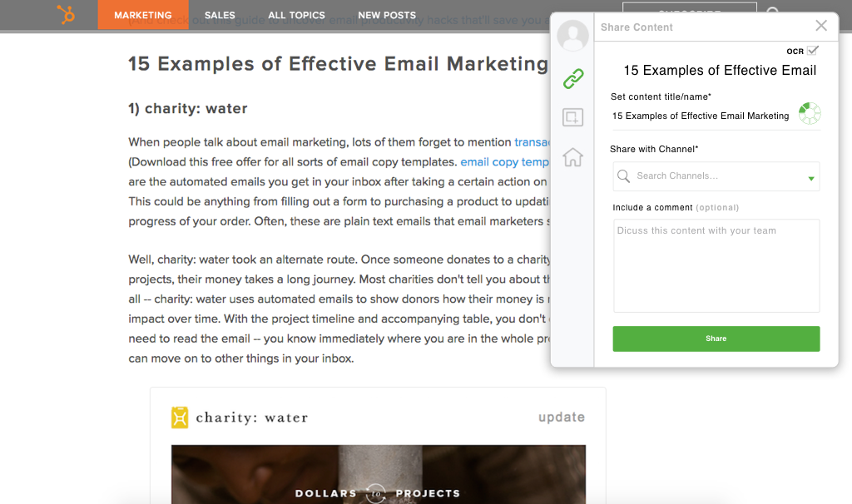Click the charity: water email image
Viewport: 852px width, 504px height.
click(378, 474)
